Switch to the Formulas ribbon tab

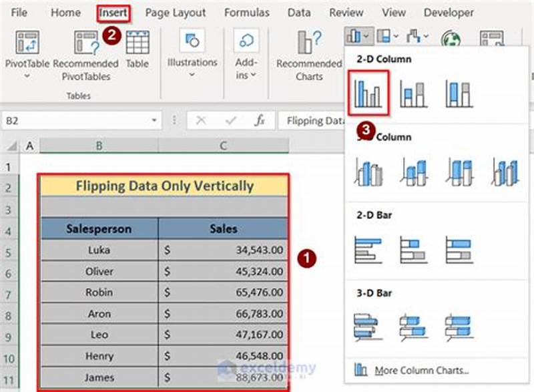pyautogui.click(x=246, y=12)
